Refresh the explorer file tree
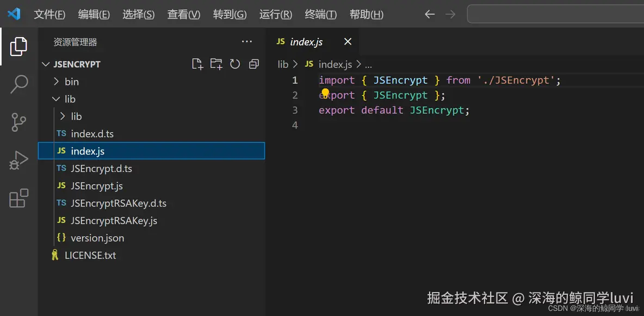Screen dimensions: 644x316 [x=235, y=64]
